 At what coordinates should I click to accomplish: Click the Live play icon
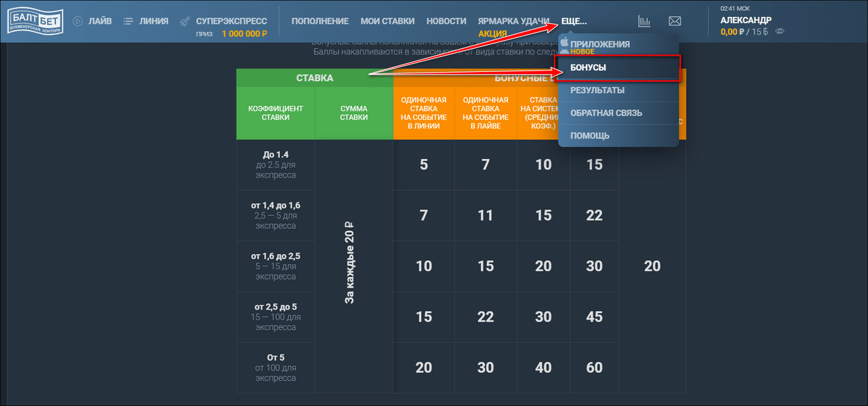(x=78, y=21)
